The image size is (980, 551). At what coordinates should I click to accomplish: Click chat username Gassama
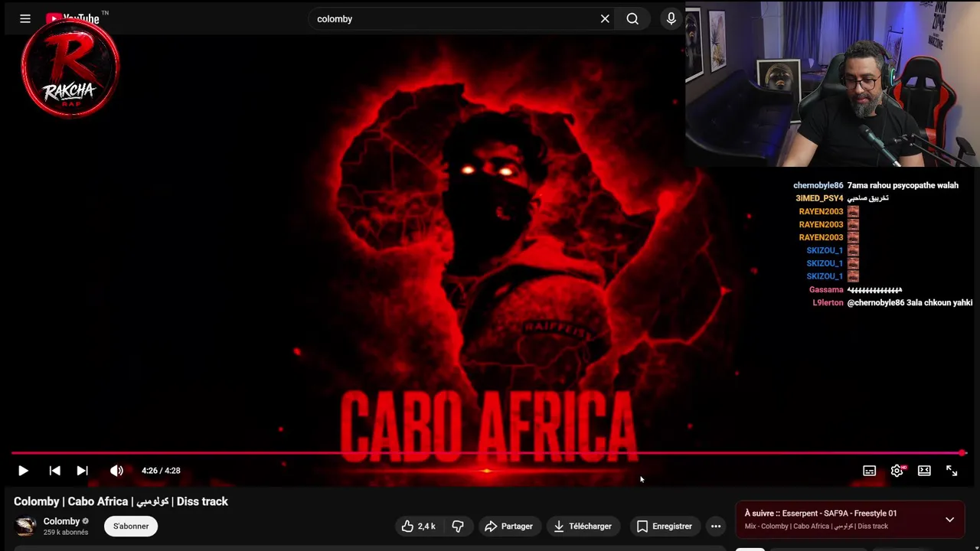826,290
